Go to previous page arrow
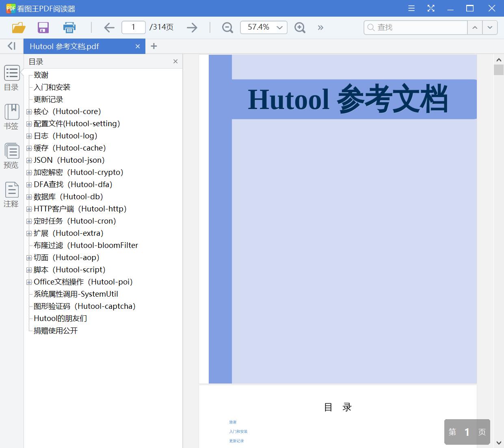504x448 pixels. pos(109,28)
